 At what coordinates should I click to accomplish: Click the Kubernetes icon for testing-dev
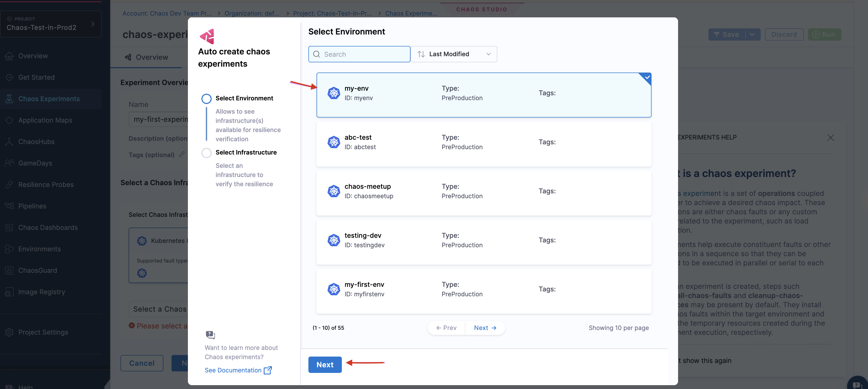[x=334, y=240]
